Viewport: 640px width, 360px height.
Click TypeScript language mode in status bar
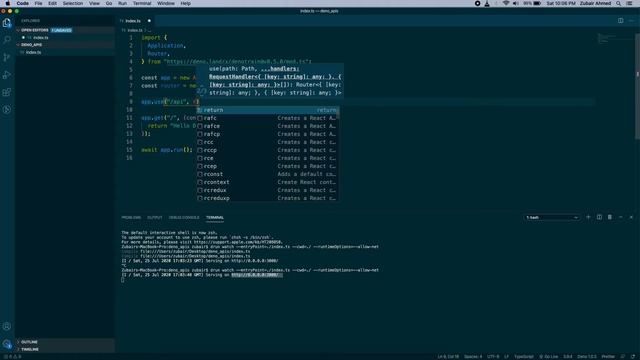click(x=524, y=357)
